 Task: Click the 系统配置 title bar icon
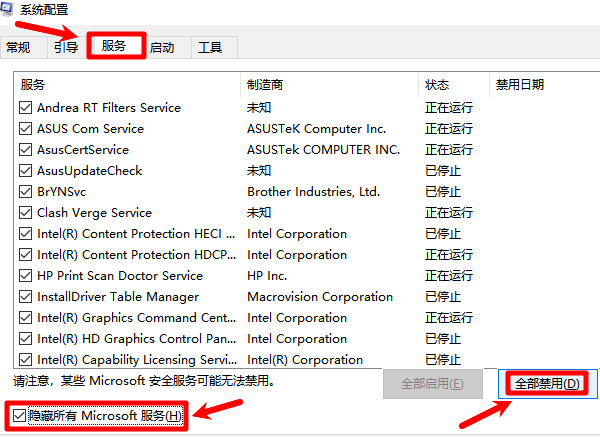coord(9,9)
